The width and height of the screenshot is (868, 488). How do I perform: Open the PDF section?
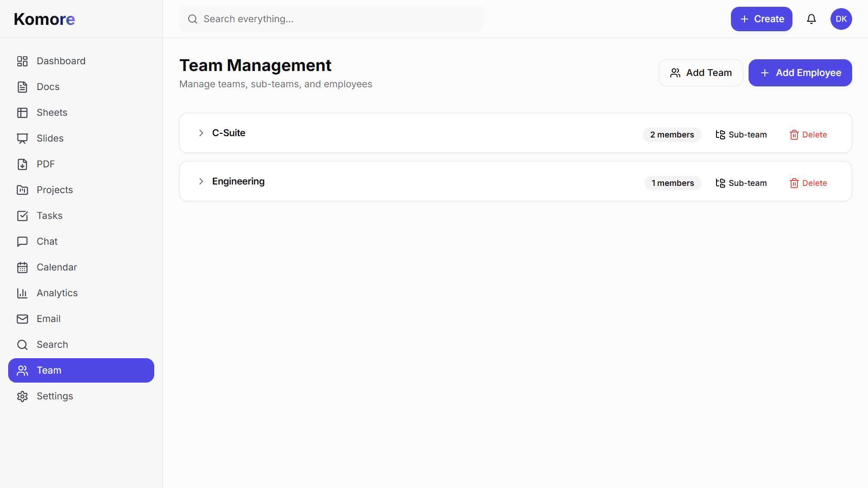click(x=45, y=164)
